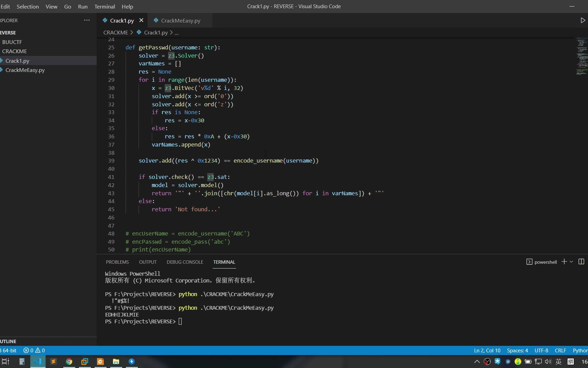The height and width of the screenshot is (368, 588).
Task: Switch to the PROBLEMS panel tab
Action: [x=117, y=262]
